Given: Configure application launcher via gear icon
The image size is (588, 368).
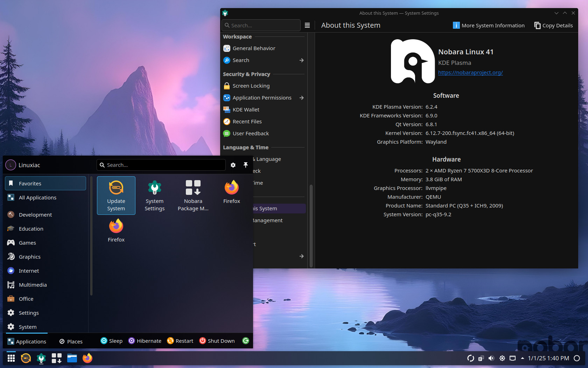Looking at the screenshot, I should point(233,165).
